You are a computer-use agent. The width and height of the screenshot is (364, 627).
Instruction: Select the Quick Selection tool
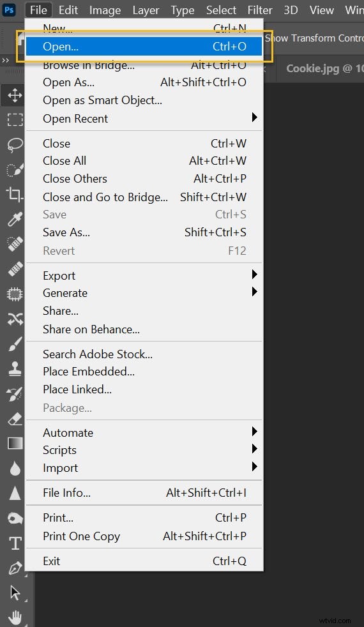(15, 170)
